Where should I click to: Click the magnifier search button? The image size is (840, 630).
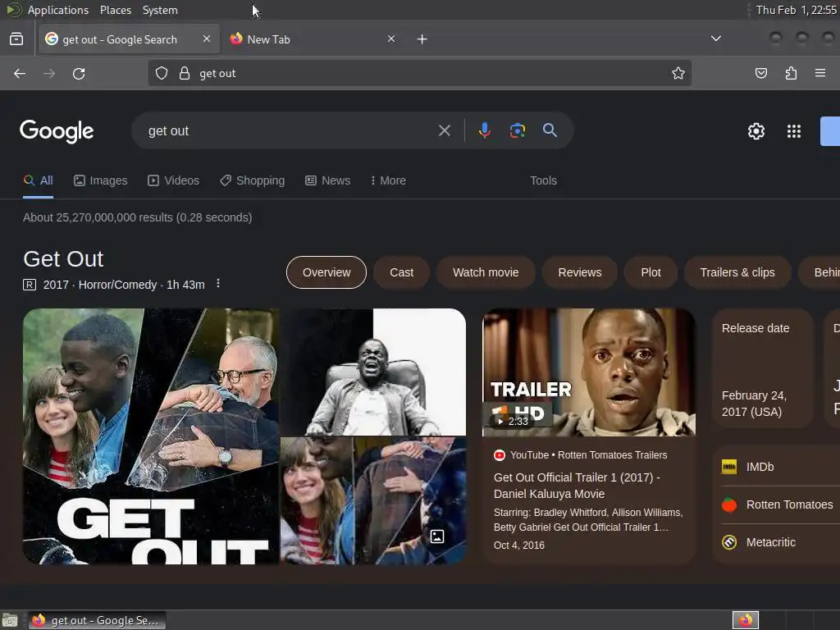coord(550,130)
